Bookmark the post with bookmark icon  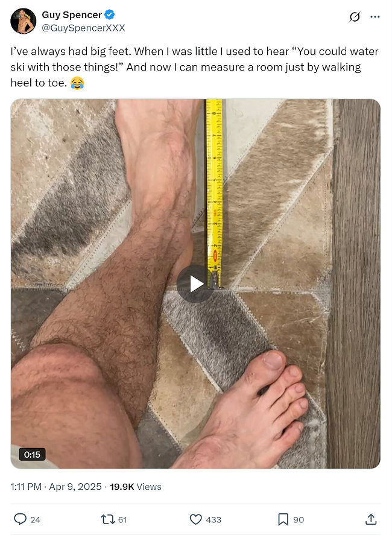283,519
